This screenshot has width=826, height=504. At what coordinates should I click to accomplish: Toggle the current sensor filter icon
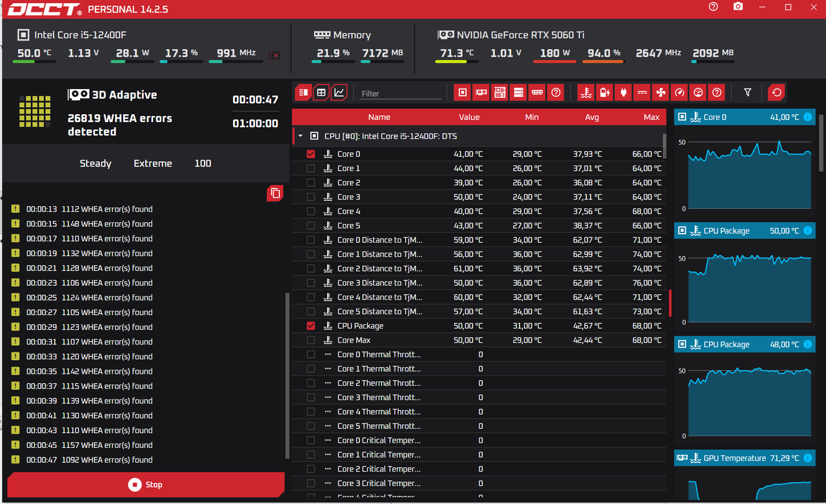(x=642, y=93)
